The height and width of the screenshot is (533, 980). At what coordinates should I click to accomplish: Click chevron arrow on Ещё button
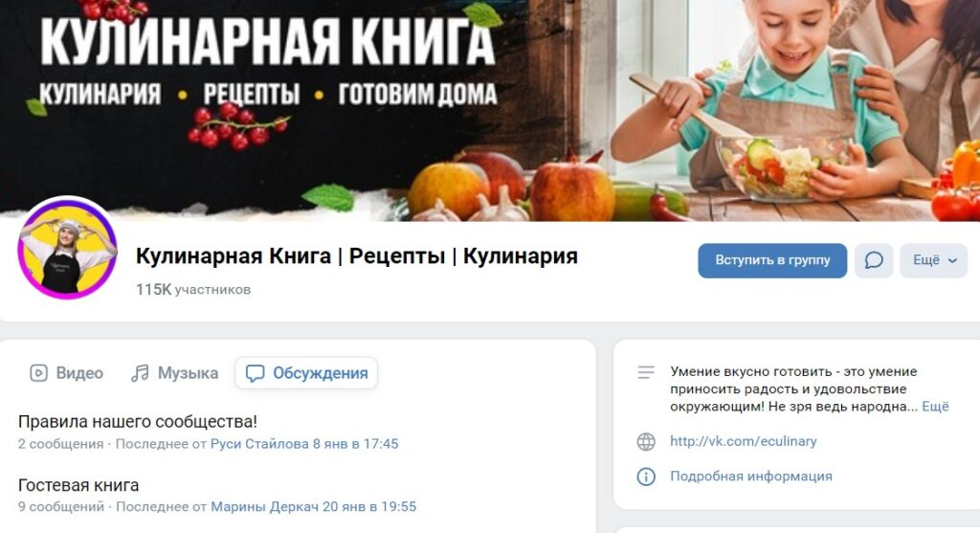952,261
